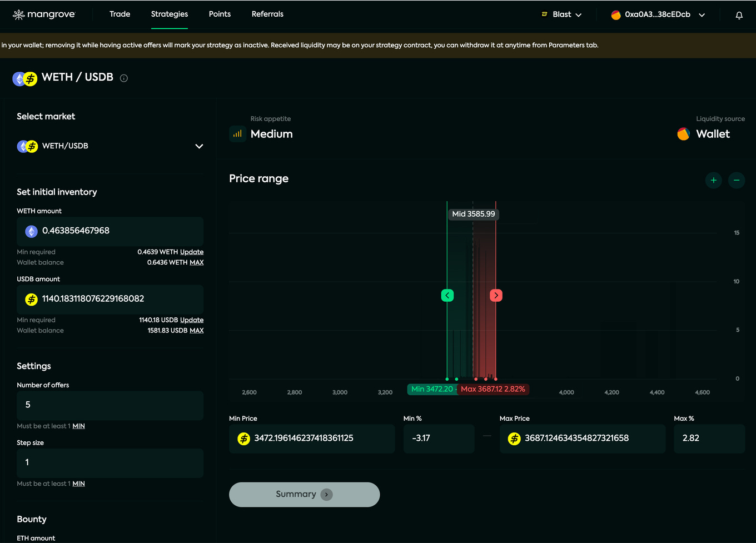Grab the green min price handle

click(447, 296)
